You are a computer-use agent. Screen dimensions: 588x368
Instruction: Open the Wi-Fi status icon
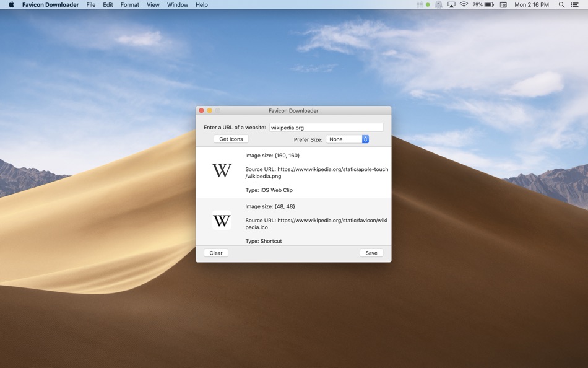(464, 4)
